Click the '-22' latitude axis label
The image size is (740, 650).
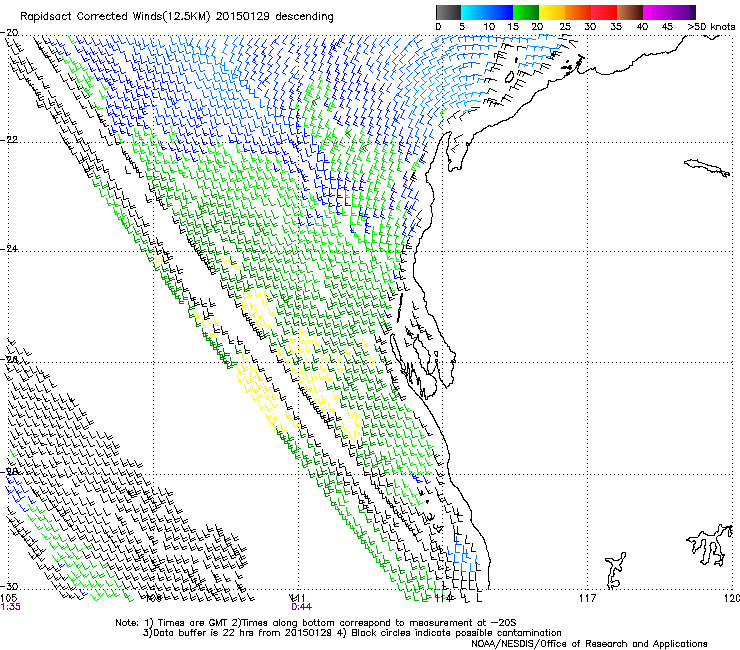tap(9, 140)
